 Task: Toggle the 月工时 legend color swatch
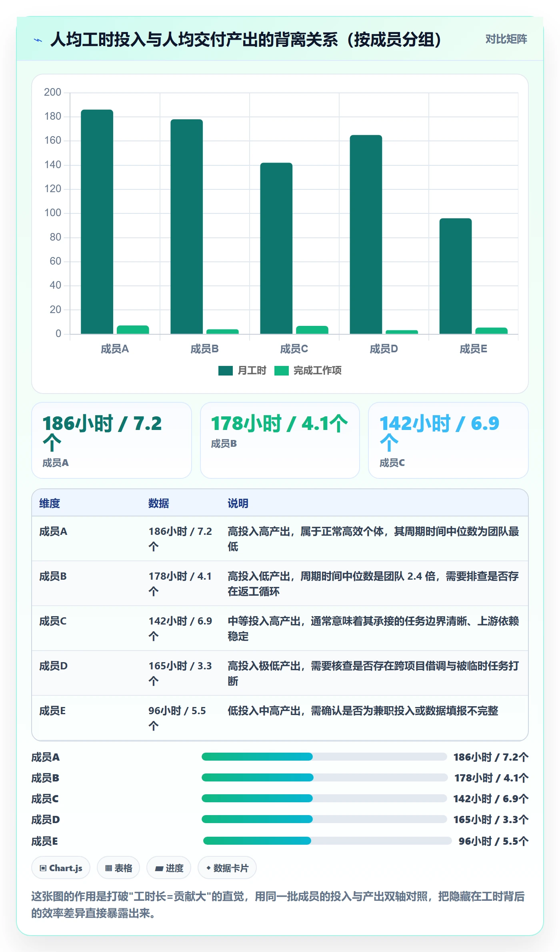coord(225,371)
